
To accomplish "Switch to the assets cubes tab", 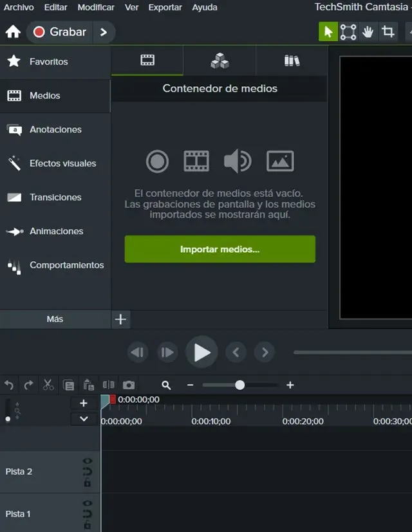I will click(x=220, y=60).
